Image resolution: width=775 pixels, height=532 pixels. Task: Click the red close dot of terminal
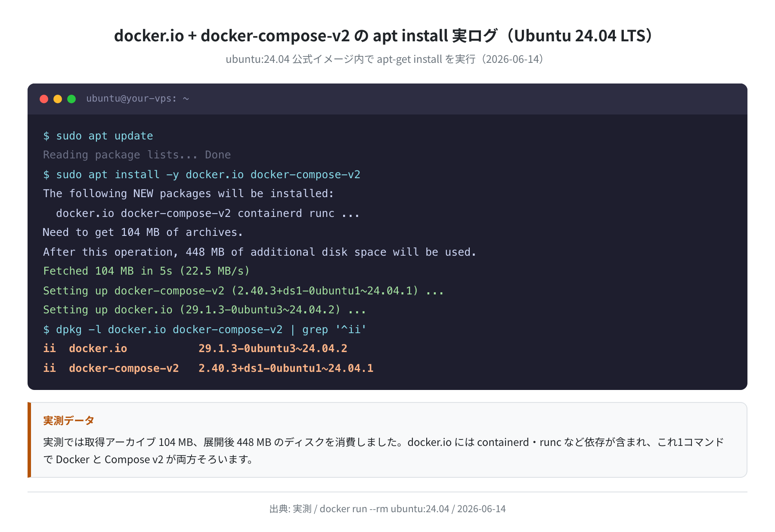44,99
